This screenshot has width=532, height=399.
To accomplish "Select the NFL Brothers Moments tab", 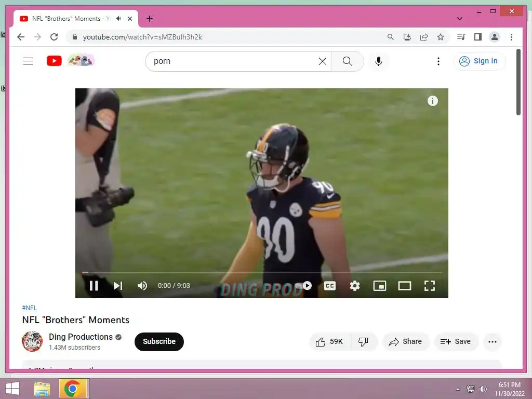I will 76,19.
